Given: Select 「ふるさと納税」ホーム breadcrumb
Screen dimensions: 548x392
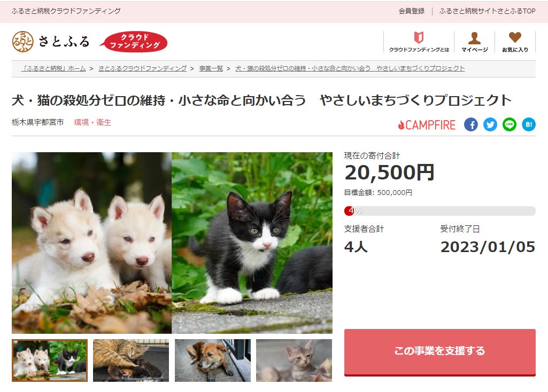Looking at the screenshot, I should pyautogui.click(x=53, y=68).
